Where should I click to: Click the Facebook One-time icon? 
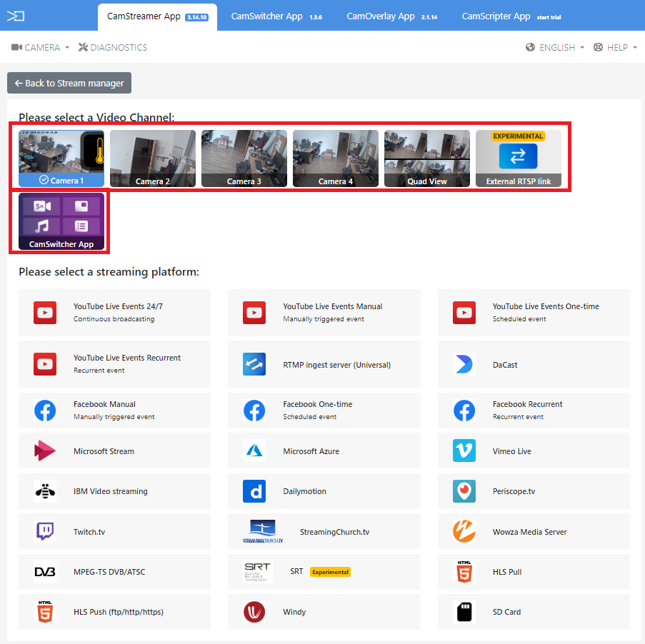coord(254,411)
